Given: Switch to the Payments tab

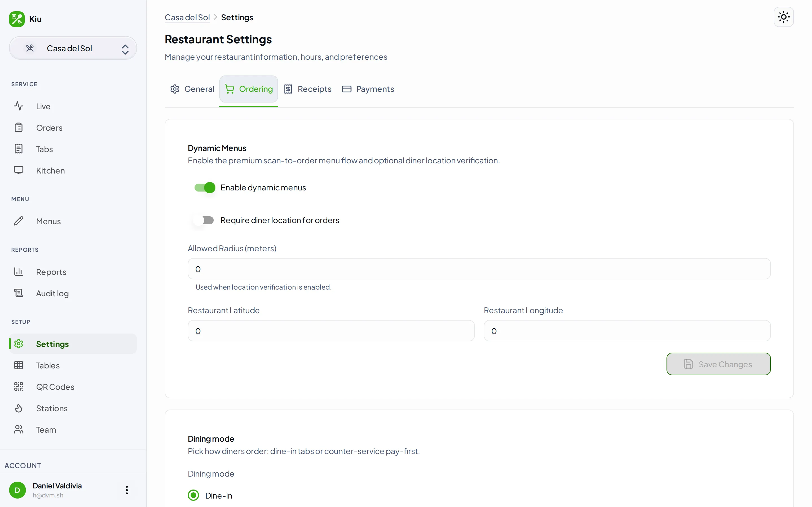Looking at the screenshot, I should tap(368, 89).
